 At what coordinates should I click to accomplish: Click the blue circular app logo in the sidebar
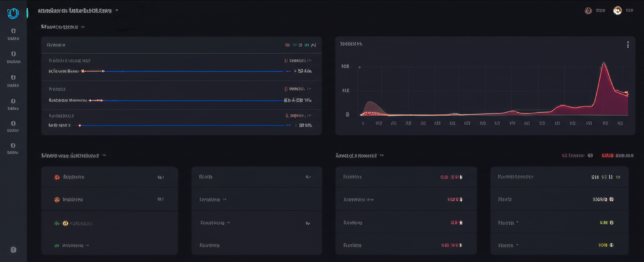[x=12, y=11]
